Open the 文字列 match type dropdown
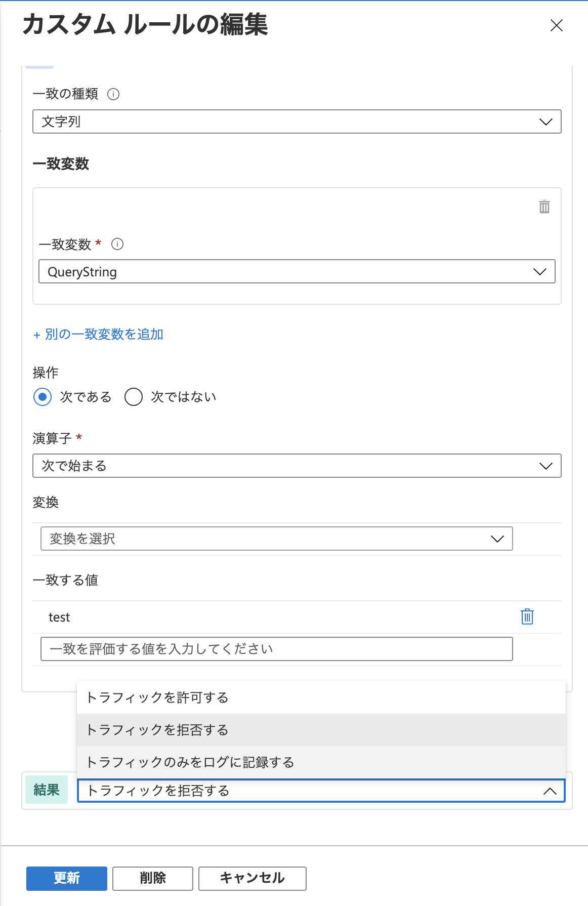The height and width of the screenshot is (906, 588). pyautogui.click(x=297, y=121)
